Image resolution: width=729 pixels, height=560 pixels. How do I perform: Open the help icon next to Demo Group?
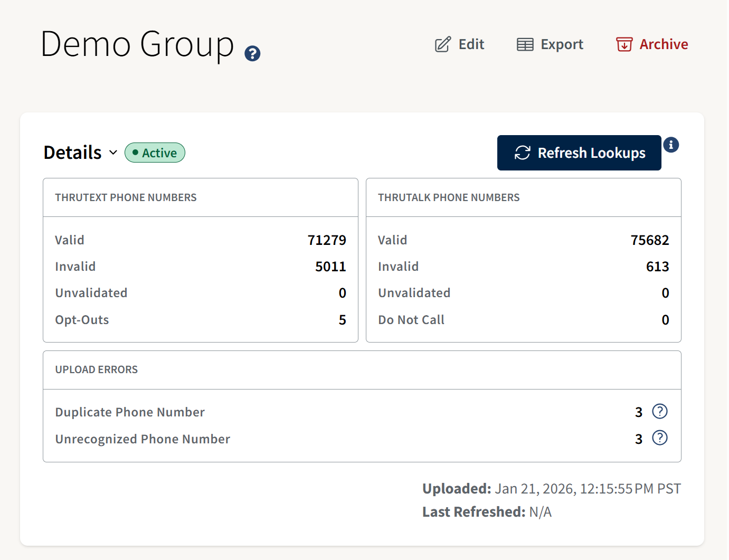(252, 53)
